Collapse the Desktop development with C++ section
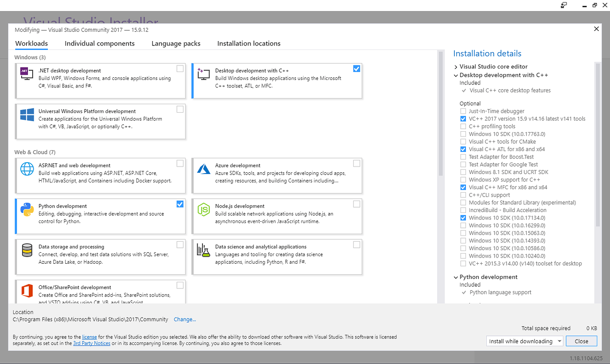The width and height of the screenshot is (610, 364). [x=456, y=76]
